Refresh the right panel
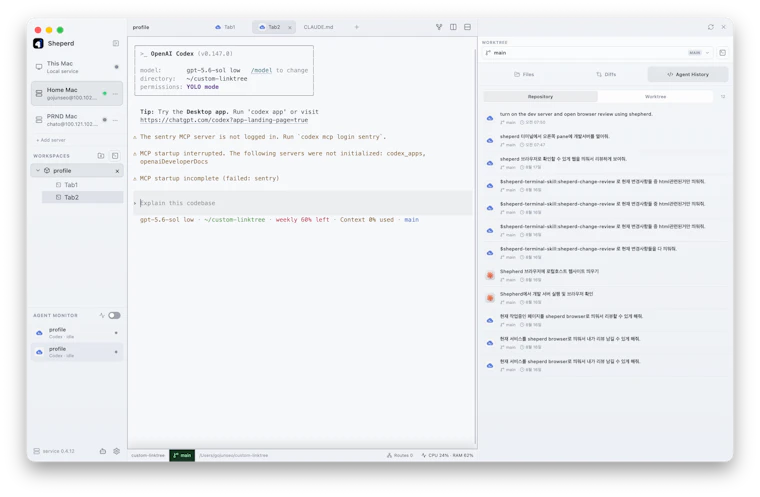Image resolution: width=760 pixels, height=497 pixels. [x=711, y=27]
